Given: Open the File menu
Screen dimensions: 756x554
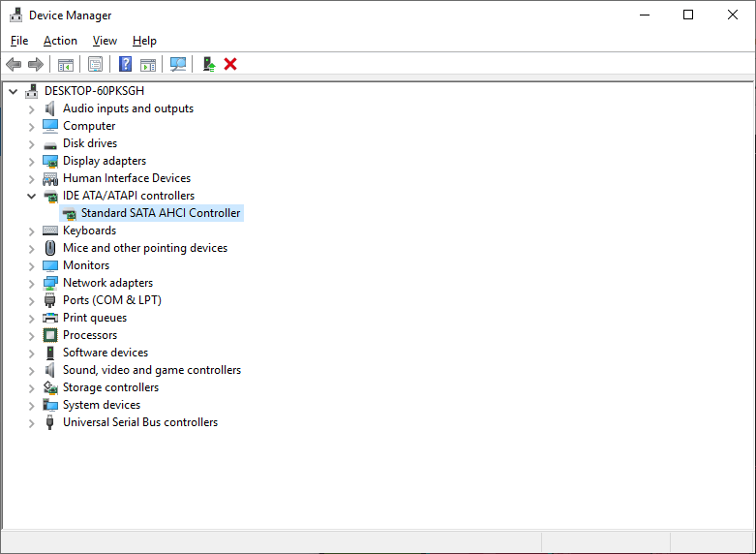Looking at the screenshot, I should point(19,41).
